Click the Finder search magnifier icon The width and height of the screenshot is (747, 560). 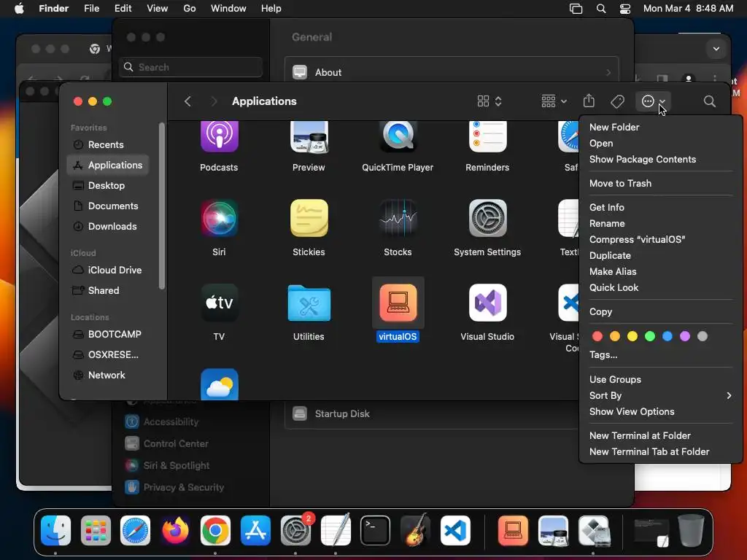[709, 101]
